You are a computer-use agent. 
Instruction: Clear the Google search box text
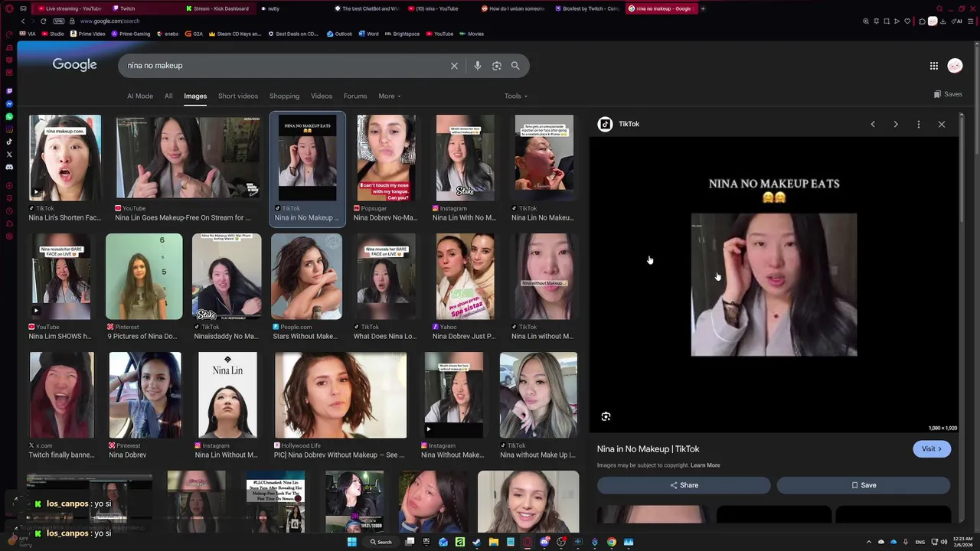(x=454, y=66)
